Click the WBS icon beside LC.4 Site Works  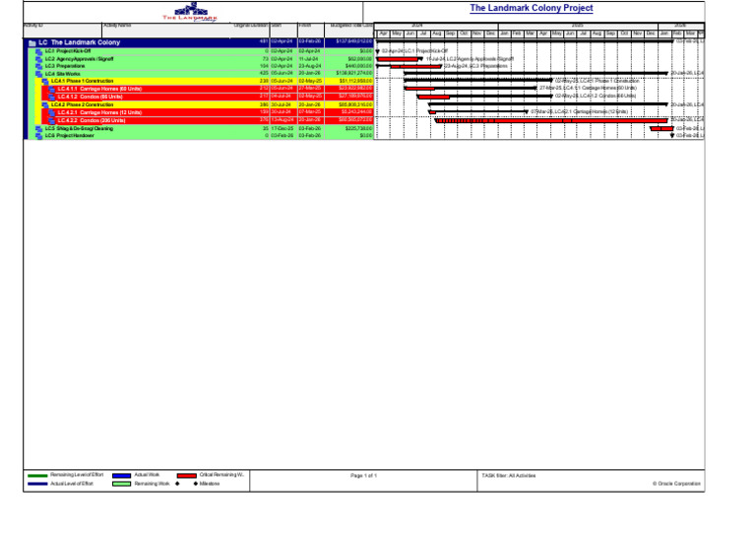coord(39,74)
